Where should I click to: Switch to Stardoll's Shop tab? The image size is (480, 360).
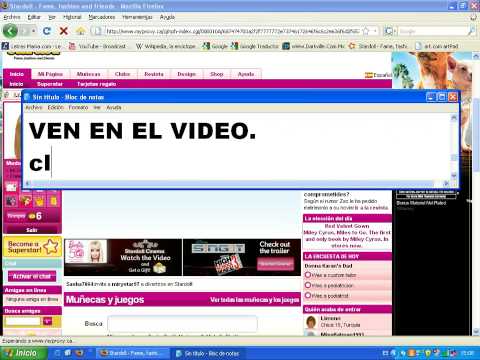217,74
